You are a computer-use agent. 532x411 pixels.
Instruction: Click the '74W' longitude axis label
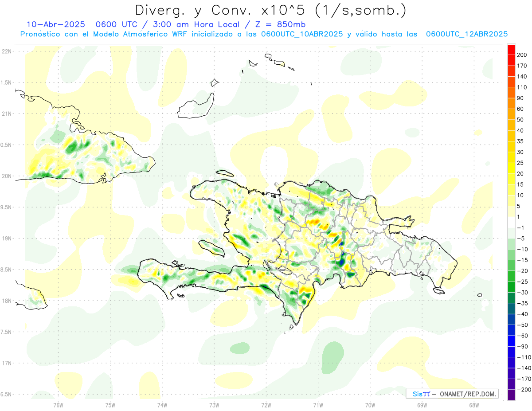click(162, 405)
